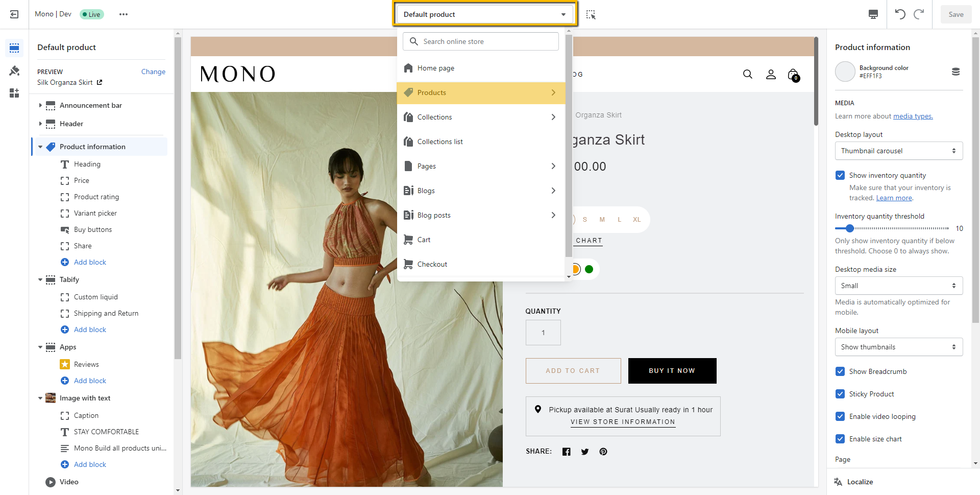Open the three-dot more actions menu
Image resolution: width=980 pixels, height=495 pixels.
[124, 14]
